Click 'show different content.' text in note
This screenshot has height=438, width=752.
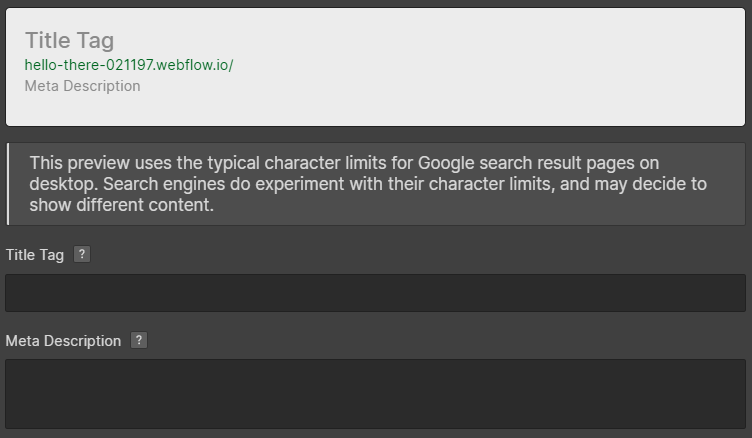[x=121, y=205]
